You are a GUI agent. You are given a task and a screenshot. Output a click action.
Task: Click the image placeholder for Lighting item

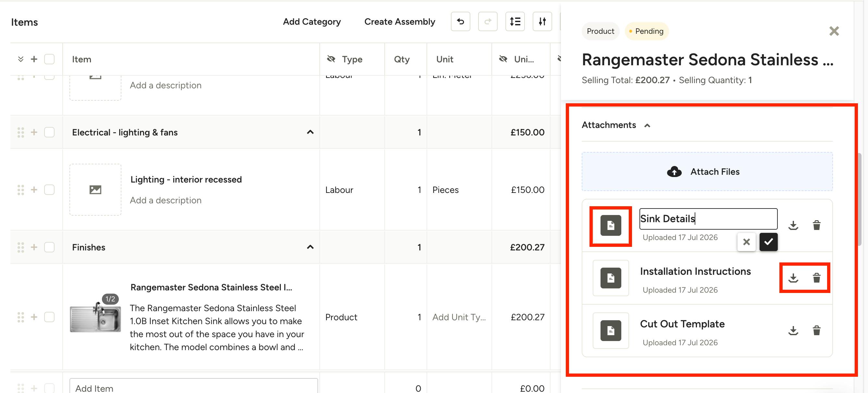(x=95, y=190)
